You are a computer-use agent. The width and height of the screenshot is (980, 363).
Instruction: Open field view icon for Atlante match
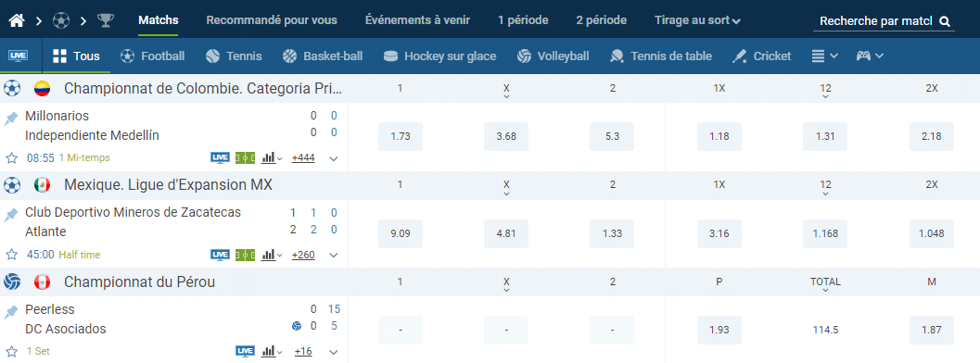[x=245, y=255]
